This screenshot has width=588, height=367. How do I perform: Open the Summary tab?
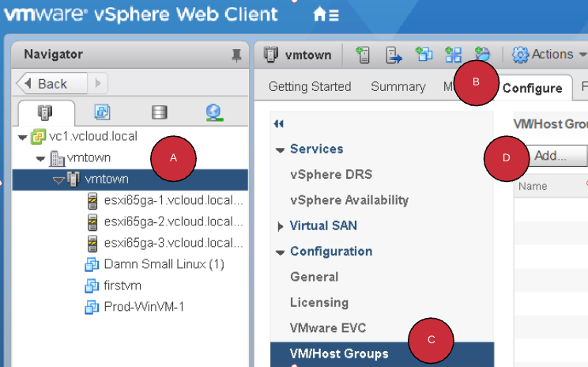(398, 87)
